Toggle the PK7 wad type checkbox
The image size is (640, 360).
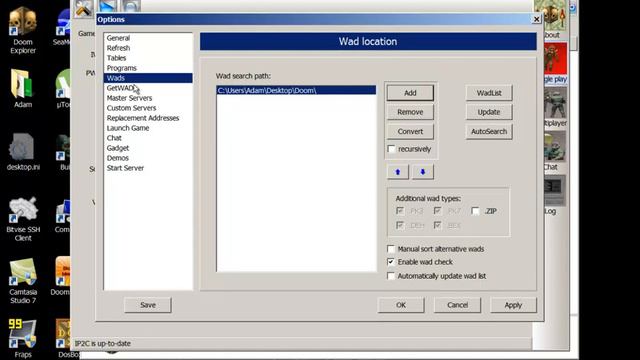[x=438, y=211]
